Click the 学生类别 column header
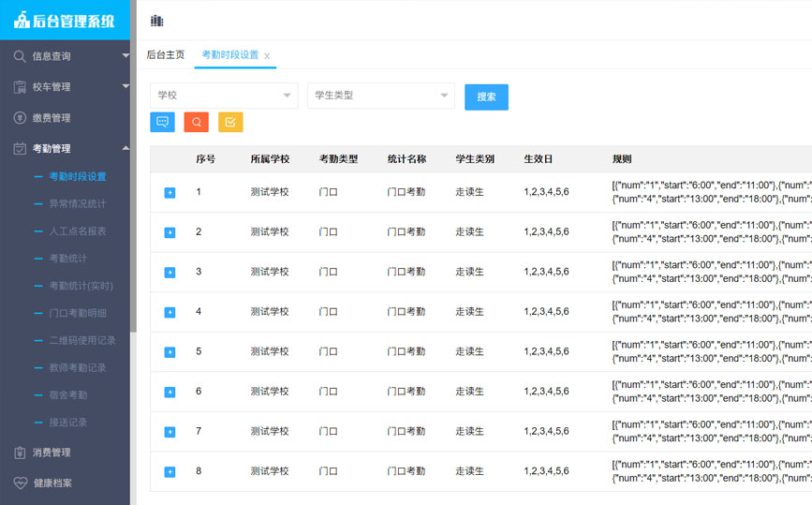Image resolution: width=812 pixels, height=505 pixels. coord(475,159)
